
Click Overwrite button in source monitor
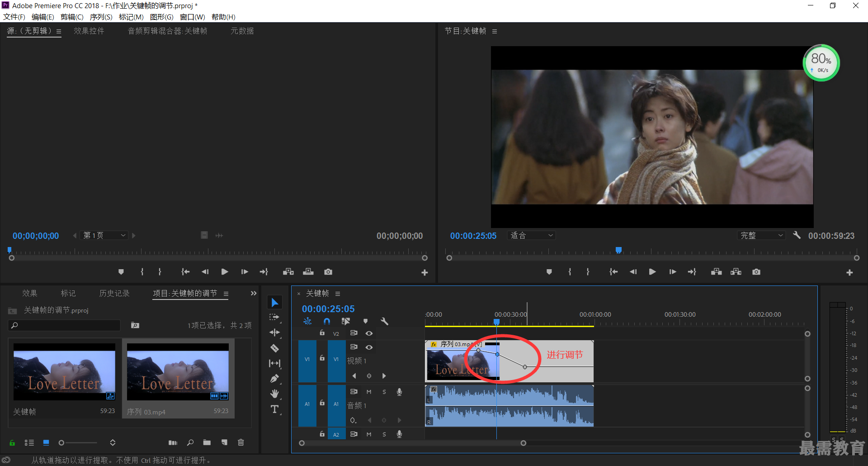(308, 272)
